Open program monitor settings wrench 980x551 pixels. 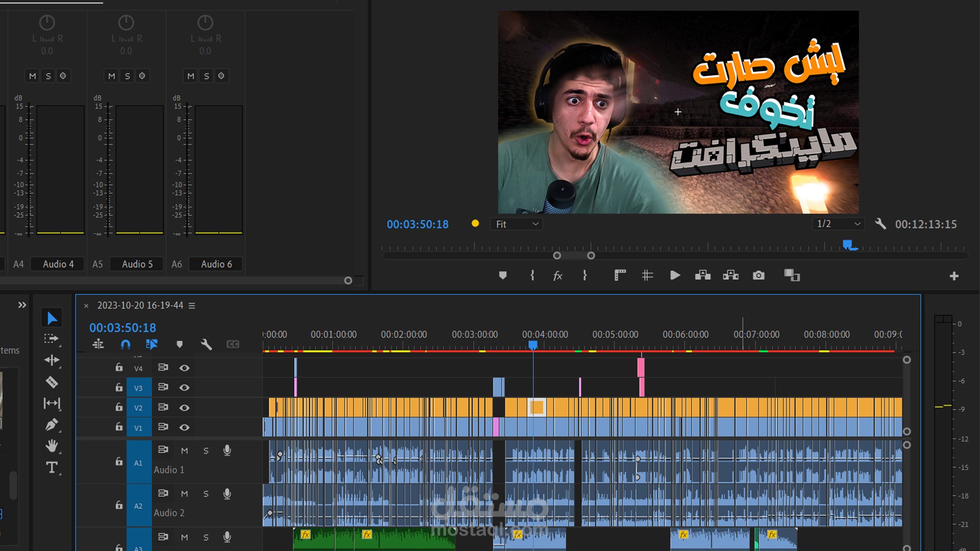(x=880, y=223)
